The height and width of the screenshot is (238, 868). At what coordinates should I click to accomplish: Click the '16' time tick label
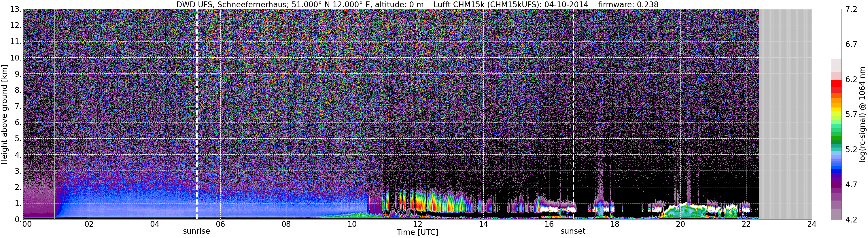[549, 224]
